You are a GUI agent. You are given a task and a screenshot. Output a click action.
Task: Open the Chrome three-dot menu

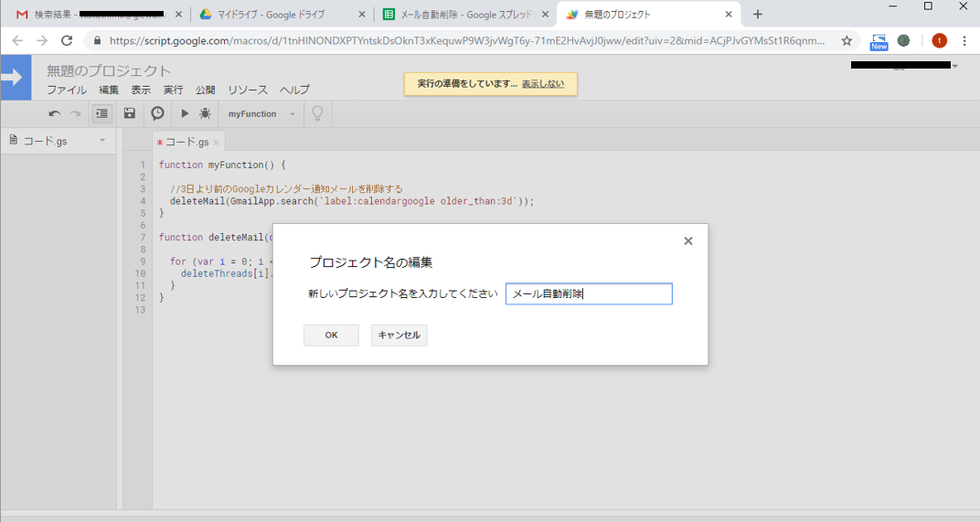[964, 40]
